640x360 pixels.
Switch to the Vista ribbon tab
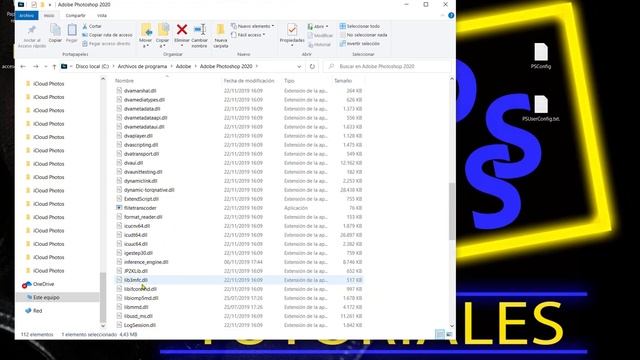coord(102,16)
